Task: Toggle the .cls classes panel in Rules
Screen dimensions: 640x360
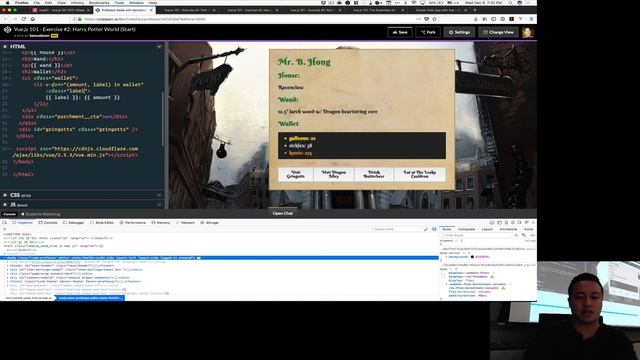Action: click(532, 236)
